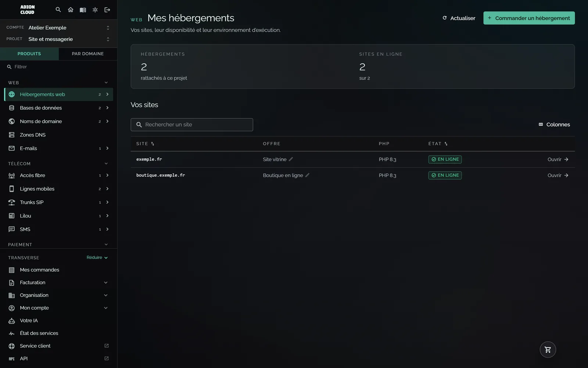Open Trunks SIP section
The height and width of the screenshot is (368, 588).
(x=59, y=202)
